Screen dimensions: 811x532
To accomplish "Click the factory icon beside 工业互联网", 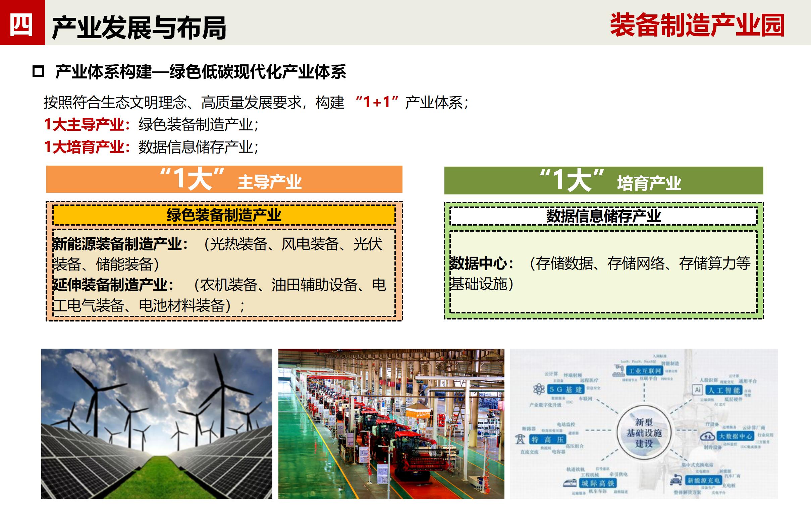I will (x=618, y=370).
